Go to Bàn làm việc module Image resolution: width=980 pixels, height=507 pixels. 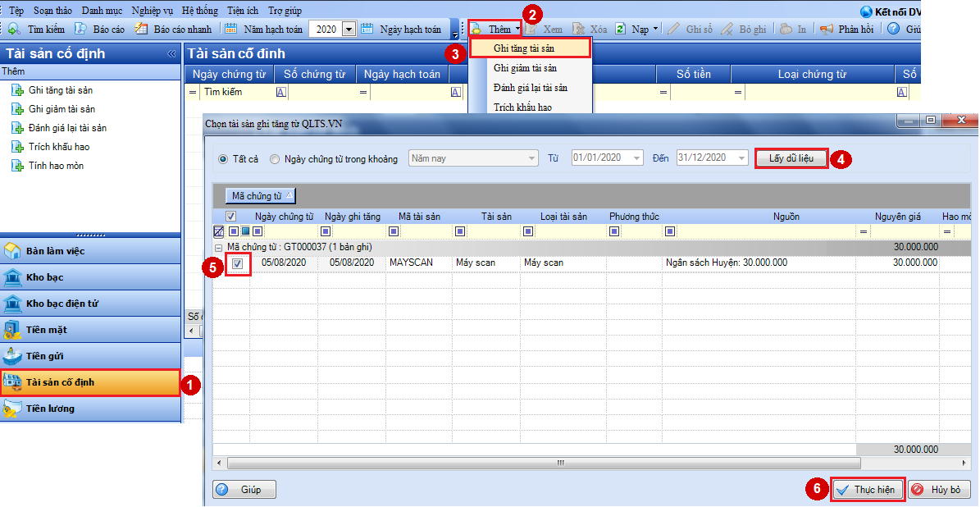tap(91, 251)
